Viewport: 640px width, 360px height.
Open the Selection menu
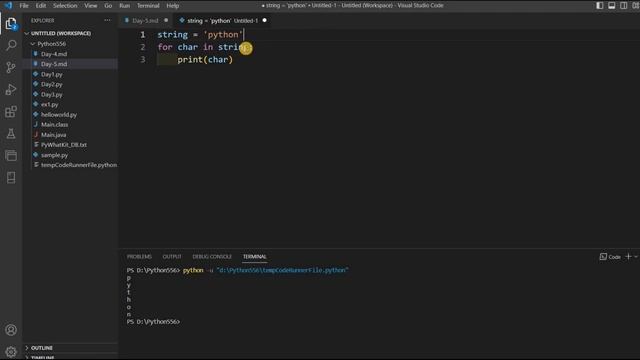[65, 6]
